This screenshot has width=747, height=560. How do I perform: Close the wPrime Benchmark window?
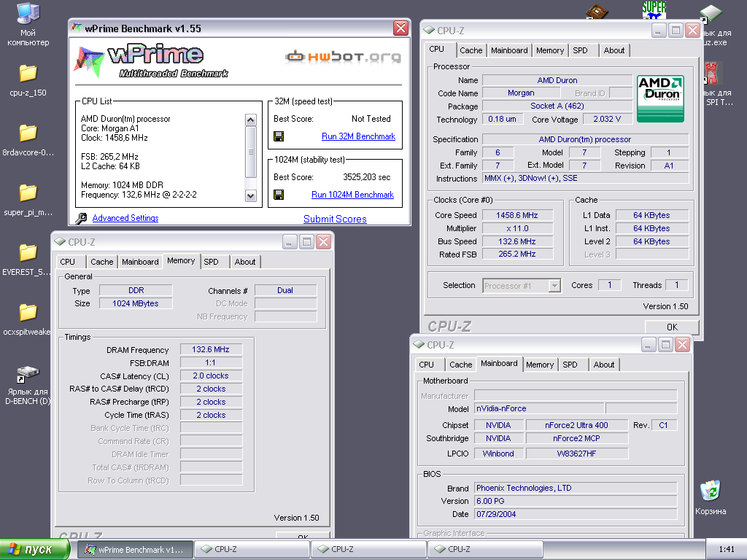click(x=401, y=28)
